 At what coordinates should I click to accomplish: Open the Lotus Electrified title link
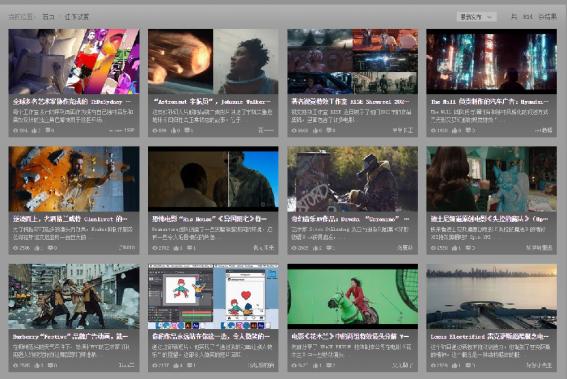click(489, 337)
